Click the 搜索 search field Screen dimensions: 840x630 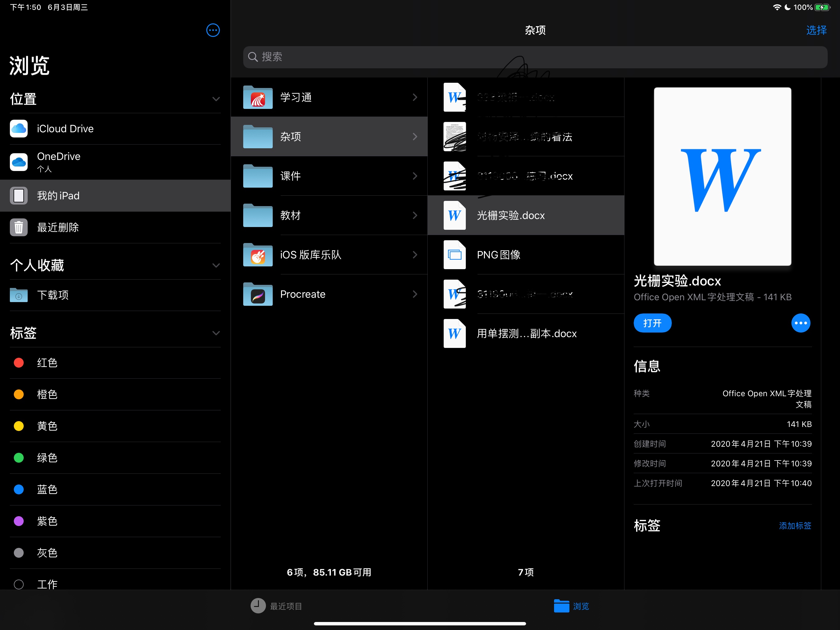[535, 57]
